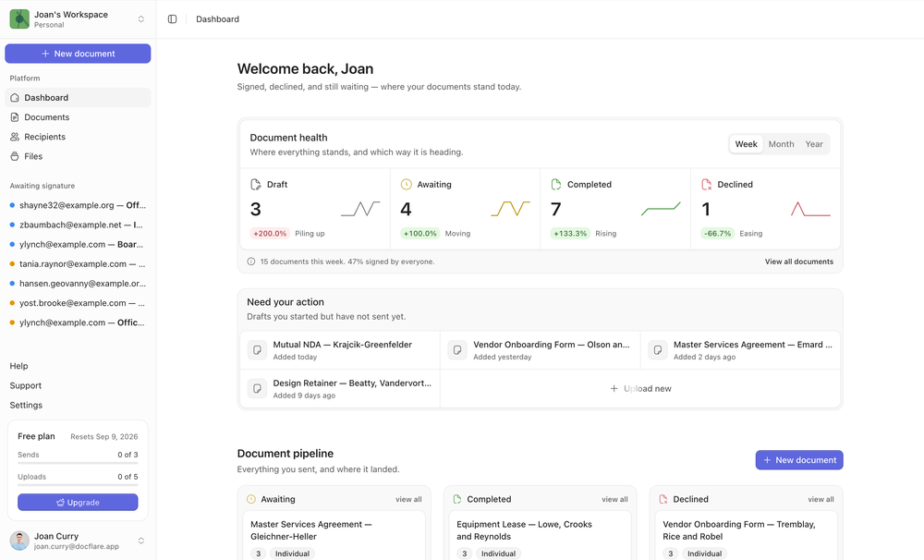The width and height of the screenshot is (924, 560).
Task: Click the Awaiting trend sparkline
Action: click(x=510, y=209)
